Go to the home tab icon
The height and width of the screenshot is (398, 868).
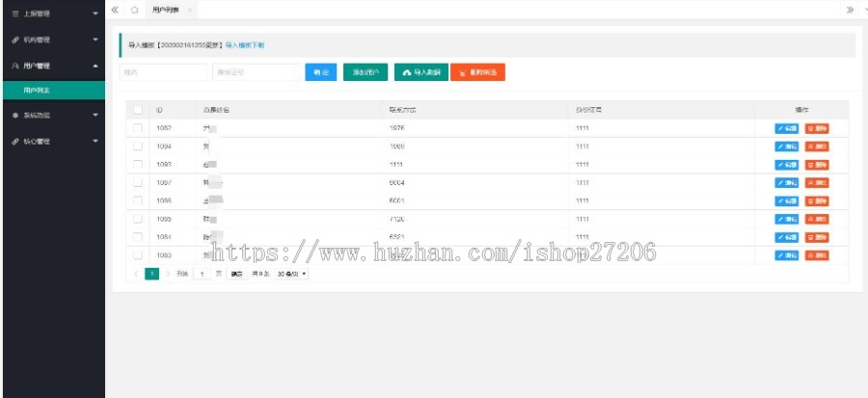tap(134, 10)
